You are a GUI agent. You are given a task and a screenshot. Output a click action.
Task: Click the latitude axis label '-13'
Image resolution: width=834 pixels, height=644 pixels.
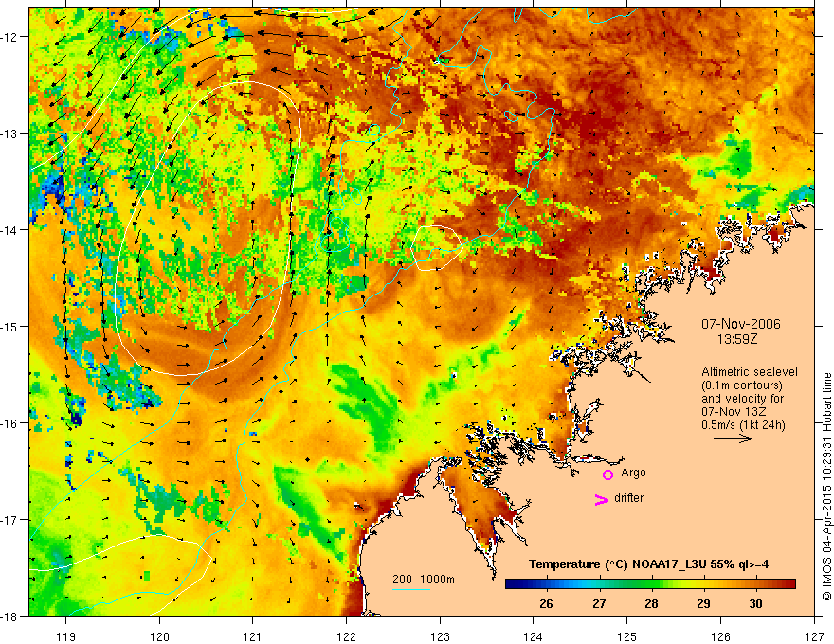point(10,134)
